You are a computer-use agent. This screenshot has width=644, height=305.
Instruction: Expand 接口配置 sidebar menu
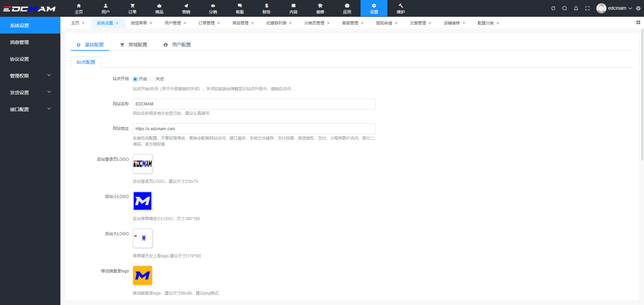[30, 109]
